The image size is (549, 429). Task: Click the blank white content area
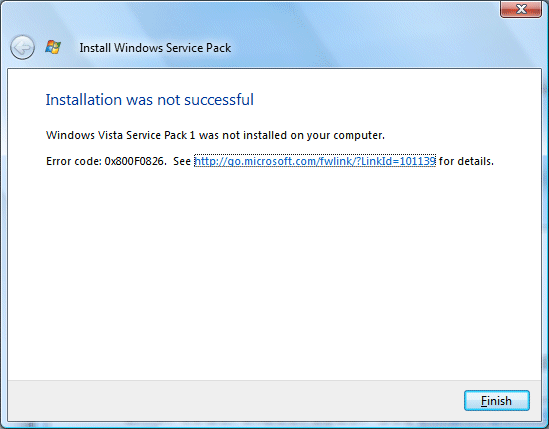tap(274, 273)
